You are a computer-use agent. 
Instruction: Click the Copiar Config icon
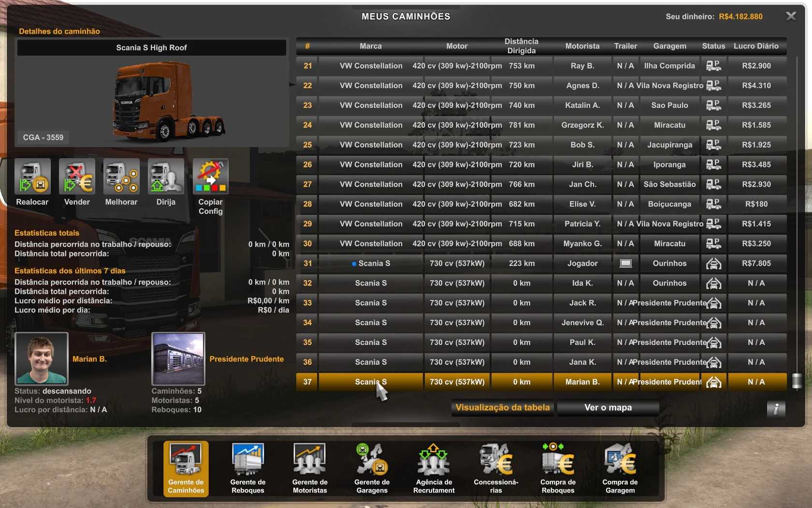tap(210, 177)
